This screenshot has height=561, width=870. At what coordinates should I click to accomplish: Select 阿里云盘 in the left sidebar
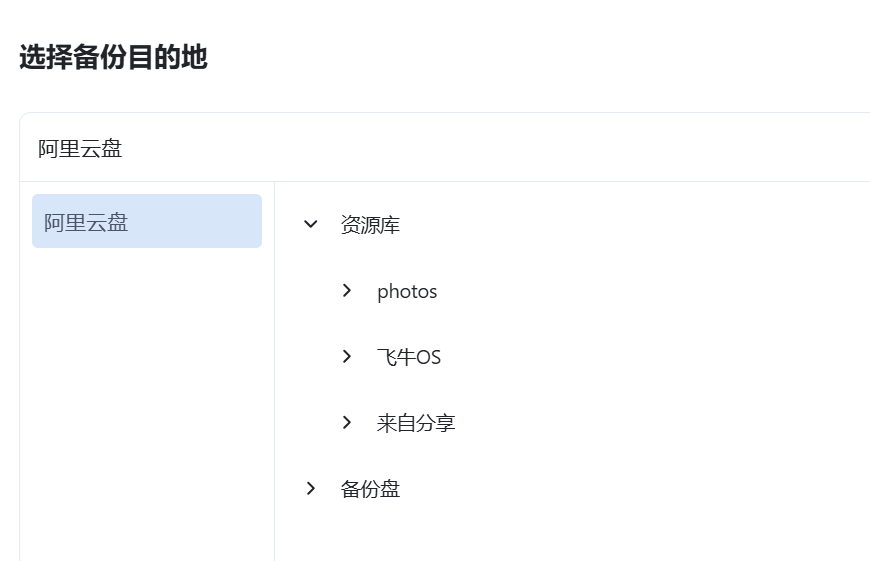(147, 221)
